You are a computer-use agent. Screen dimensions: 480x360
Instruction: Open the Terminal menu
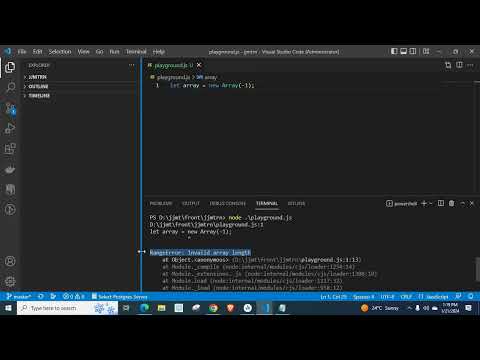tap(136, 52)
